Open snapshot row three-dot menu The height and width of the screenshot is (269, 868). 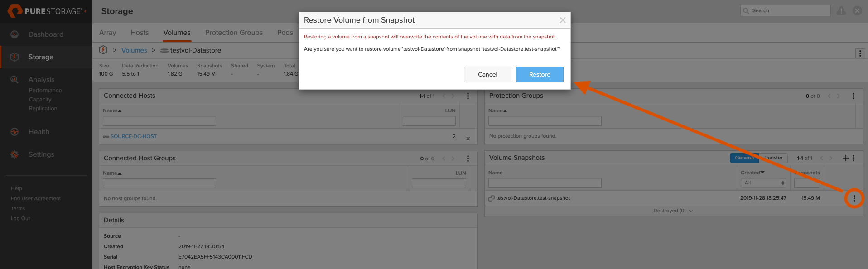(854, 198)
